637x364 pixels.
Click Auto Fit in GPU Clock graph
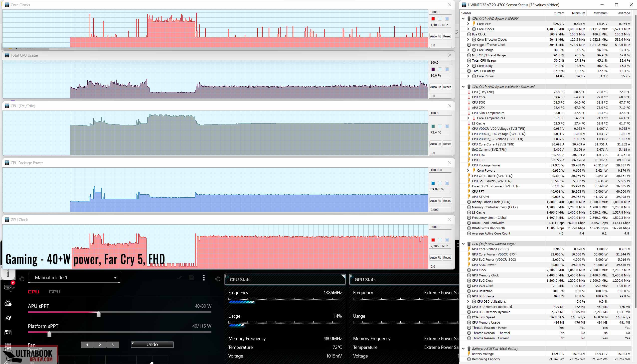pyautogui.click(x=435, y=257)
